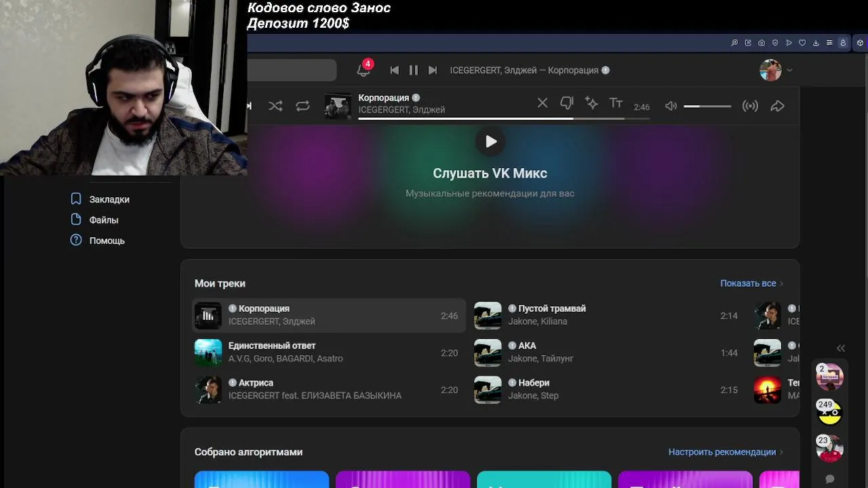Open Файлы in the sidebar
Image resolution: width=868 pixels, height=488 pixels.
pyautogui.click(x=104, y=220)
